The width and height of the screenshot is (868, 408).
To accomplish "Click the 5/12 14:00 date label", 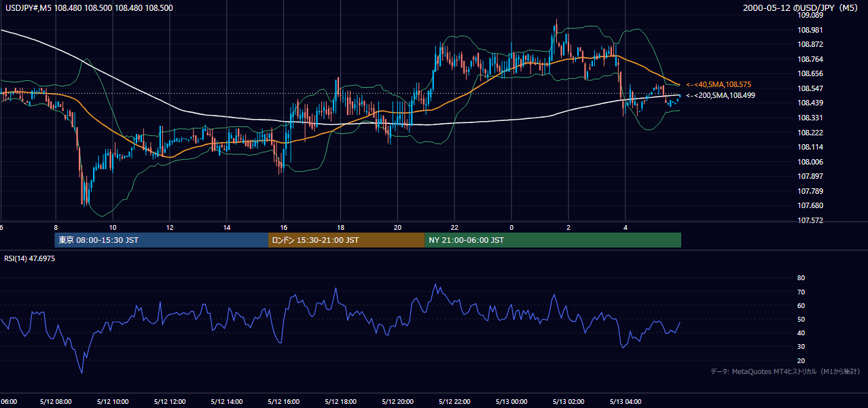I will [x=227, y=402].
